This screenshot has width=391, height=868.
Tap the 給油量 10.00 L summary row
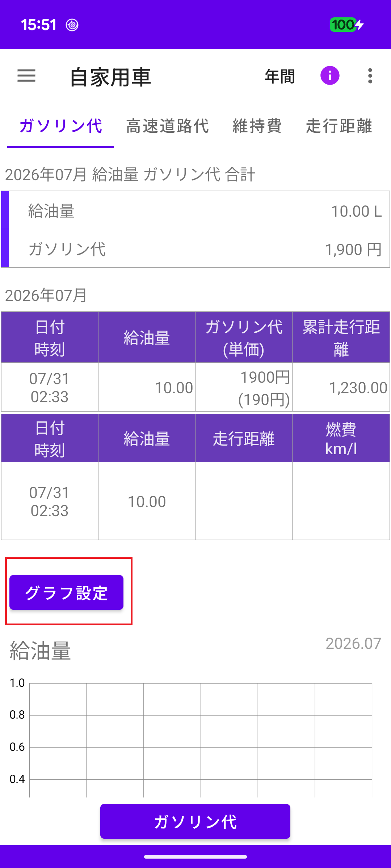tap(195, 210)
